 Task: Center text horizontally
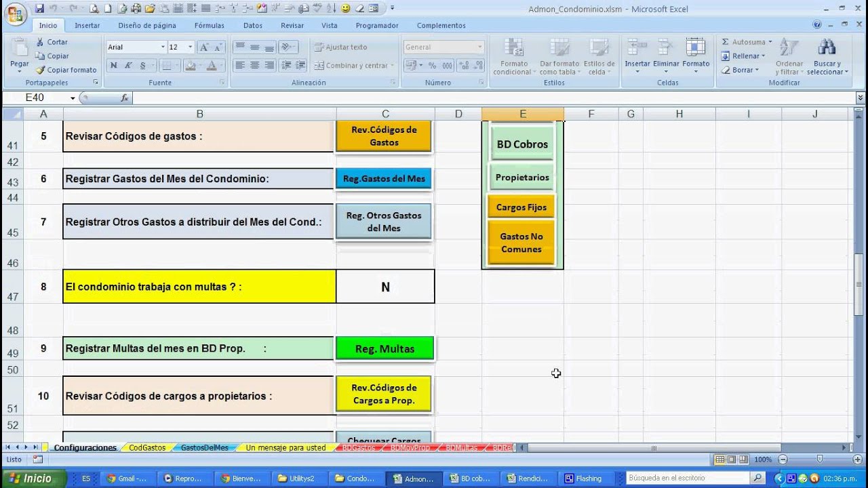pyautogui.click(x=254, y=66)
